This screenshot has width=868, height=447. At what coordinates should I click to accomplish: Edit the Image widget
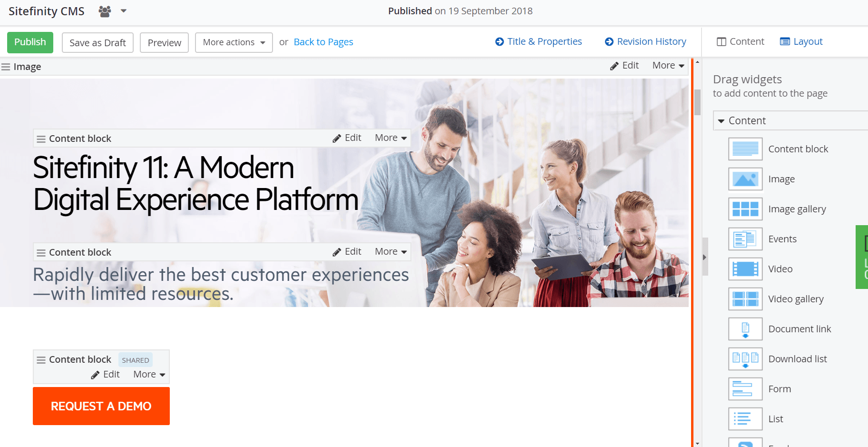[624, 66]
